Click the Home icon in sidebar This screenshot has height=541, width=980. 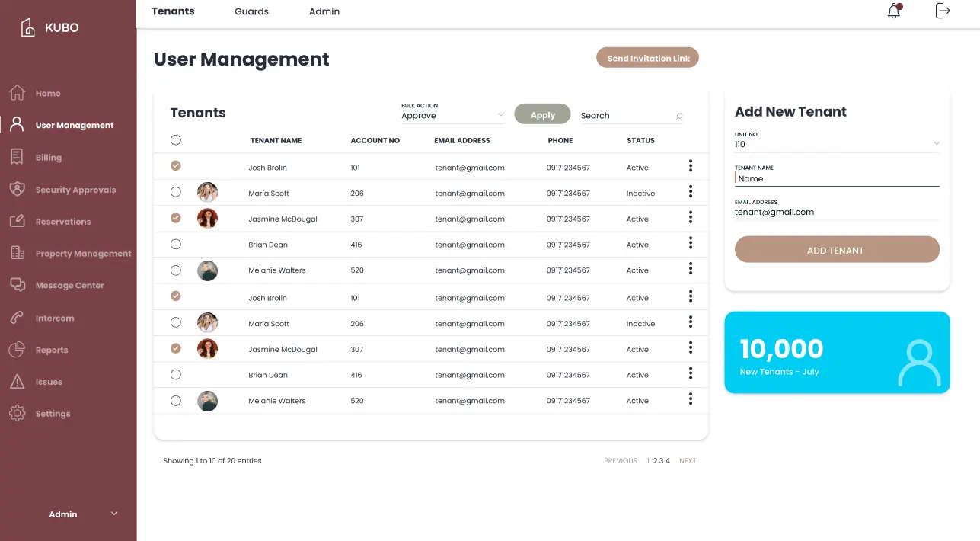coord(17,93)
